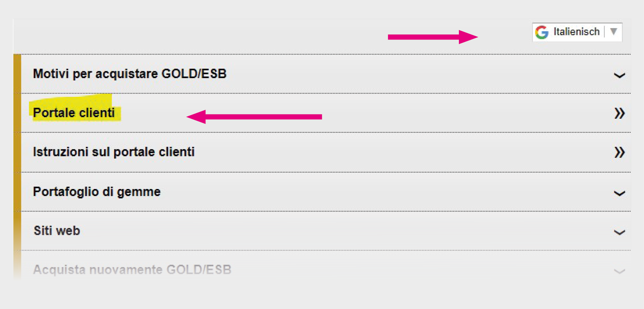This screenshot has width=644, height=309.
Task: Click the pink arrow pointing at Portale clienti
Action: coord(254,117)
